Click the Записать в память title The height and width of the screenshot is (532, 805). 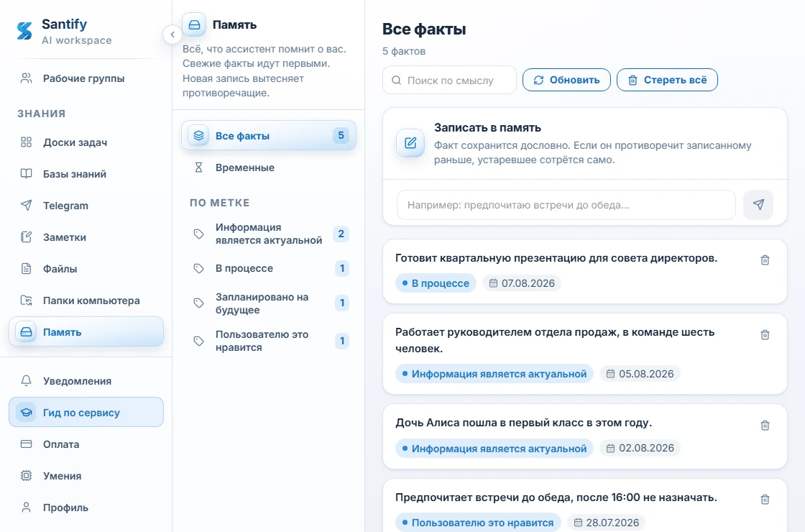[x=488, y=127]
